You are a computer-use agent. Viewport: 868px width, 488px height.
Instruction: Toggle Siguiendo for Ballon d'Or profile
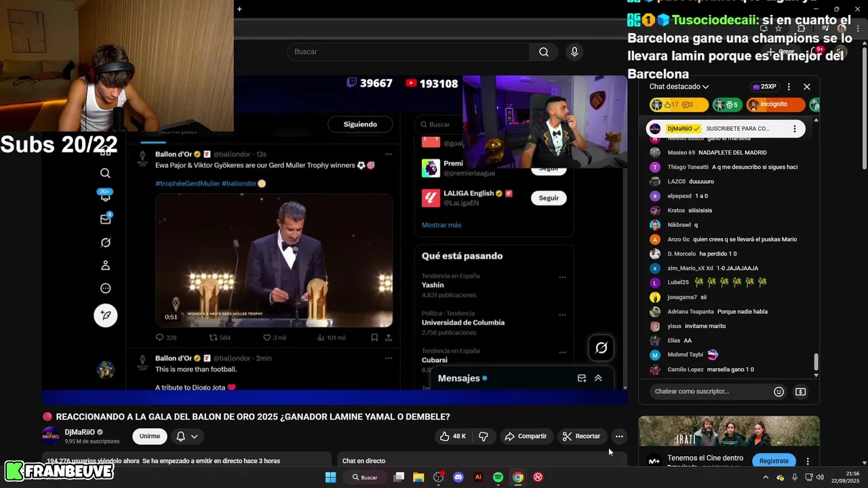360,124
